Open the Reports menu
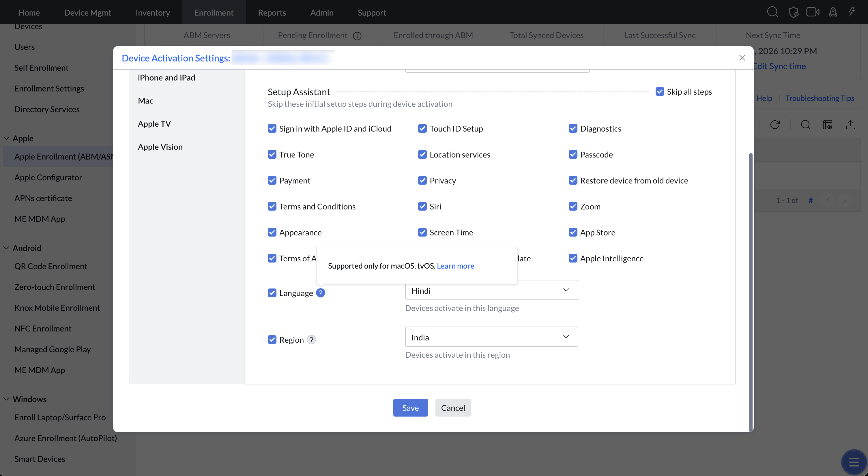 click(272, 12)
